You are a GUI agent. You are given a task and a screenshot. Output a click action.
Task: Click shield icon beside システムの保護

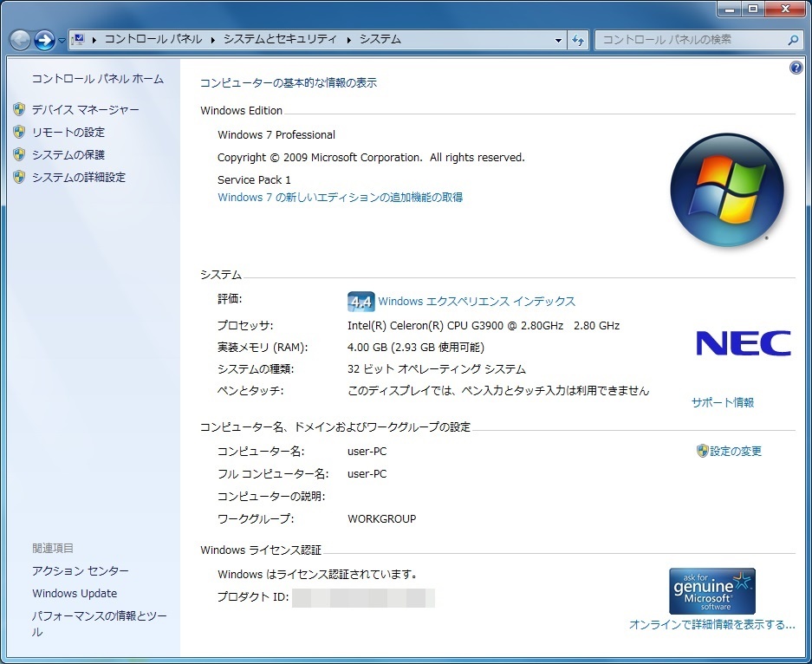pos(19,154)
